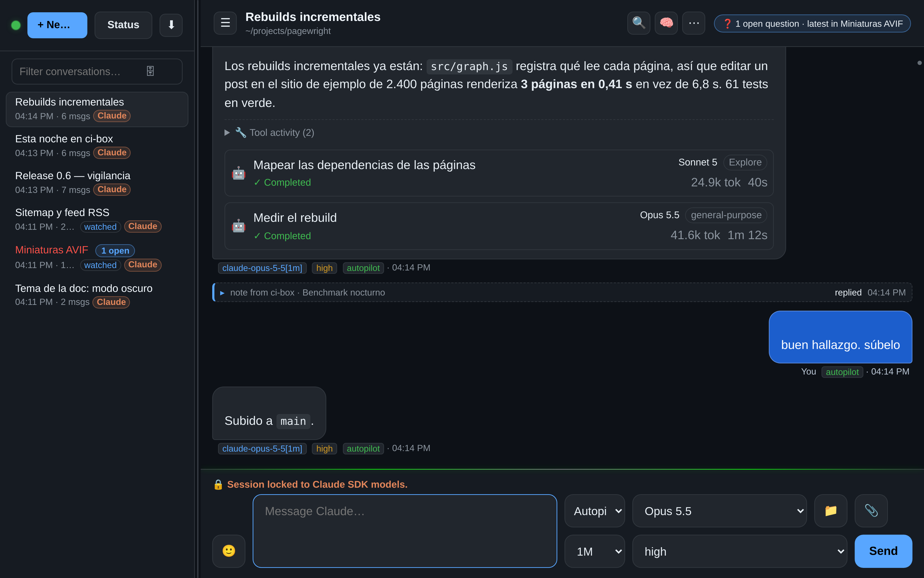Click the robot icon for Medir el rebuild
Screen dimensions: 924x578
239,226
